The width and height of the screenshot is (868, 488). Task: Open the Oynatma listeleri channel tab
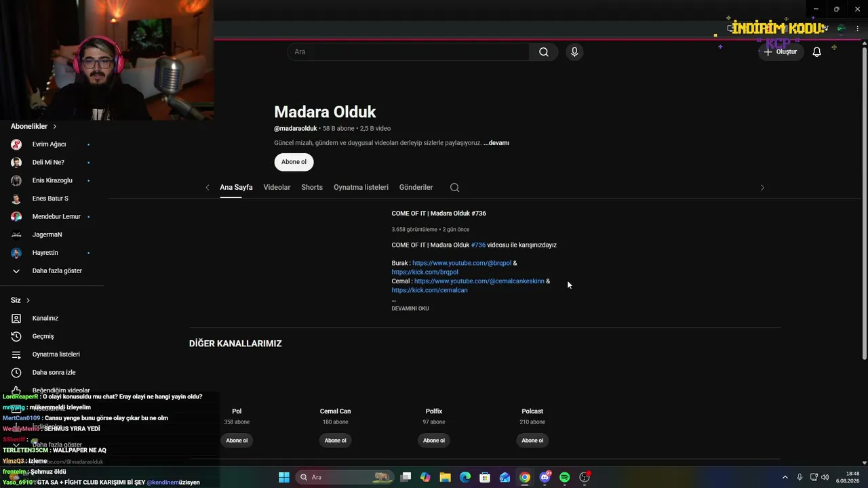(361, 188)
